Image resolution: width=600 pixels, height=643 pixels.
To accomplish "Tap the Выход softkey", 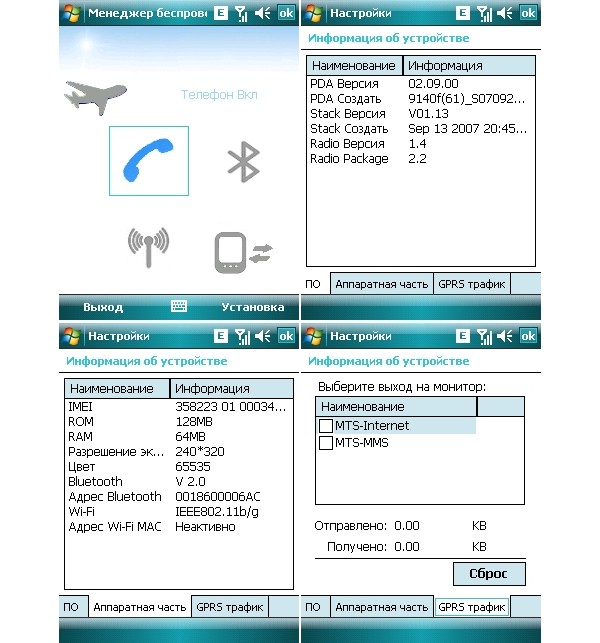I will tap(103, 307).
